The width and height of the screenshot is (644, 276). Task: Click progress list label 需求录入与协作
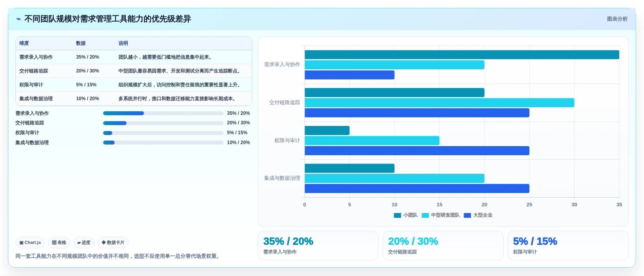[x=32, y=113]
